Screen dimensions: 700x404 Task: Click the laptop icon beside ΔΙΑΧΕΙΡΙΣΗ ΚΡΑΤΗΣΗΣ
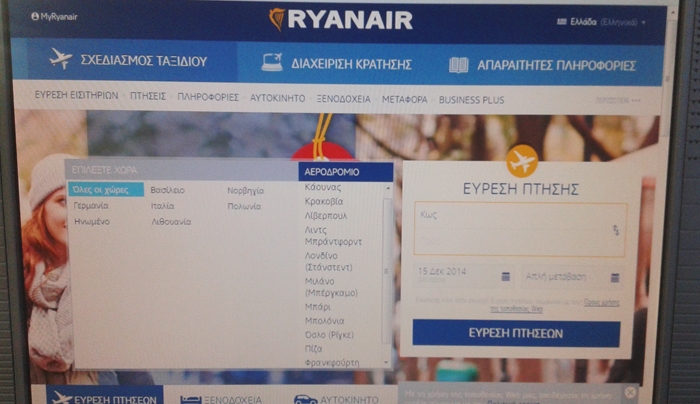click(272, 62)
